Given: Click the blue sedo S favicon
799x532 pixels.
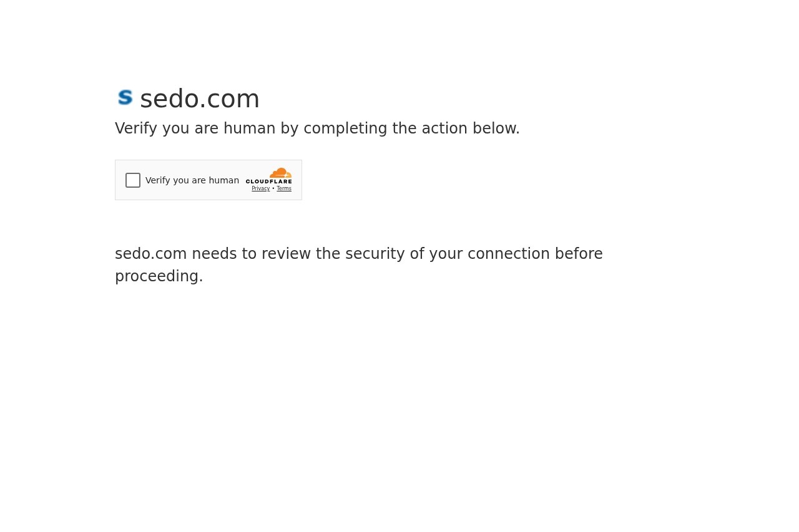Looking at the screenshot, I should [x=125, y=98].
